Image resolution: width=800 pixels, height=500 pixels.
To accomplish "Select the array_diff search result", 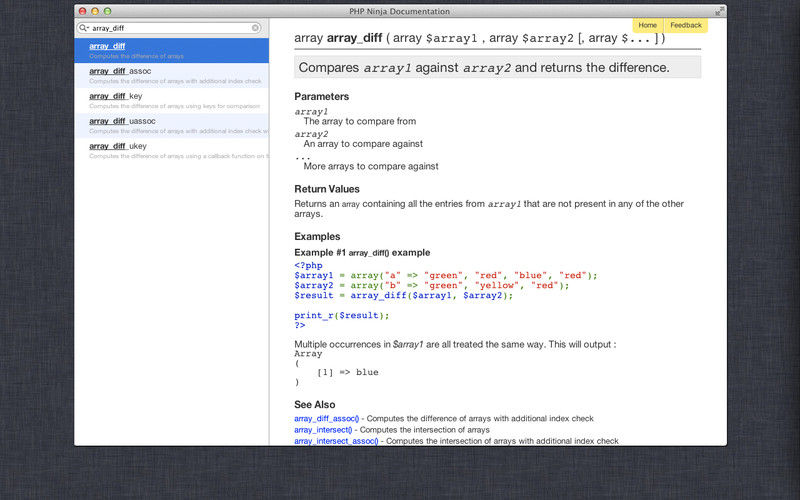I will (171, 51).
